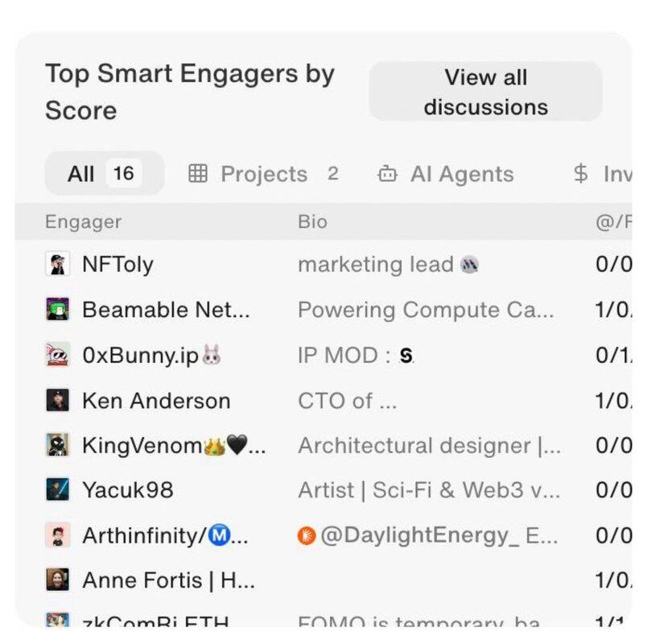Click Ken Anderson's profile avatar
The width and height of the screenshot is (647, 644).
57,400
